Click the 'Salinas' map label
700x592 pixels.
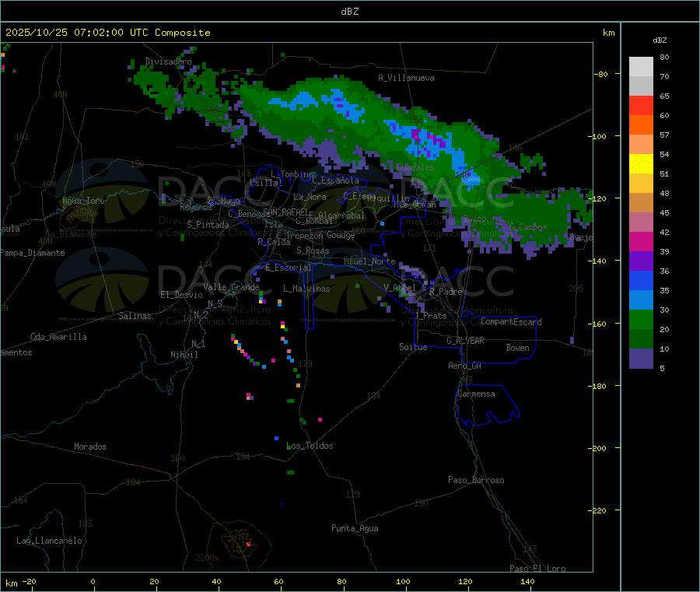coord(135,316)
